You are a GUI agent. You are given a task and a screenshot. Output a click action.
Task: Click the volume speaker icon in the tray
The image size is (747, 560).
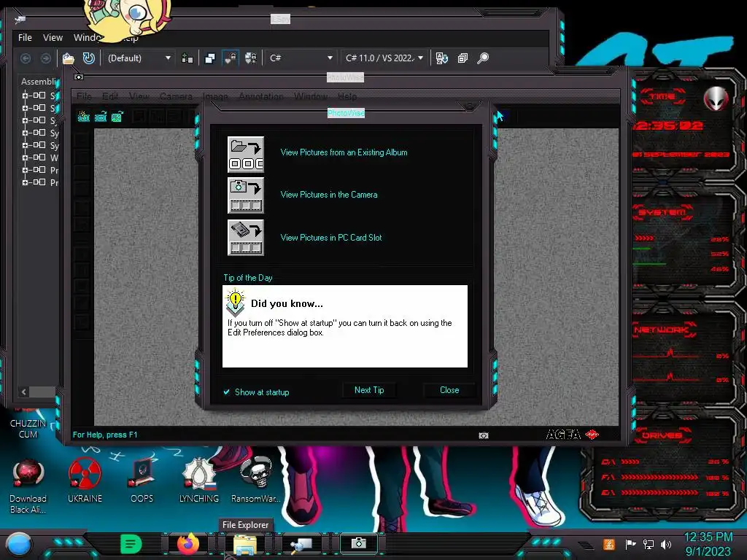click(x=666, y=544)
